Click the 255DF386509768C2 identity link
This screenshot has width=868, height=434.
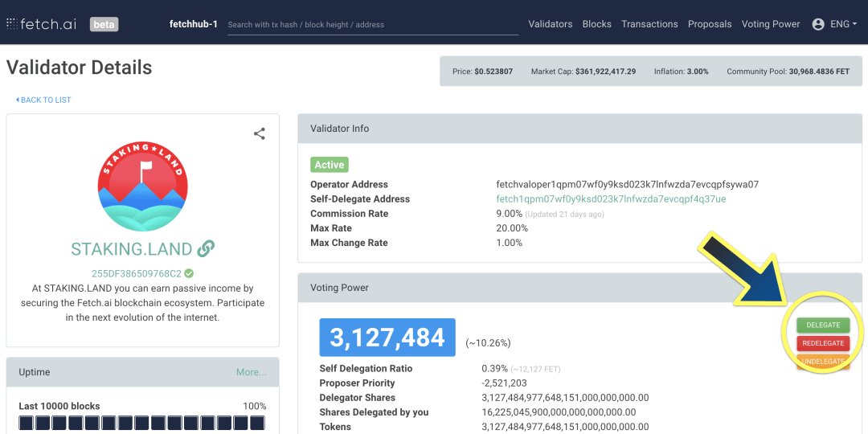pos(136,273)
